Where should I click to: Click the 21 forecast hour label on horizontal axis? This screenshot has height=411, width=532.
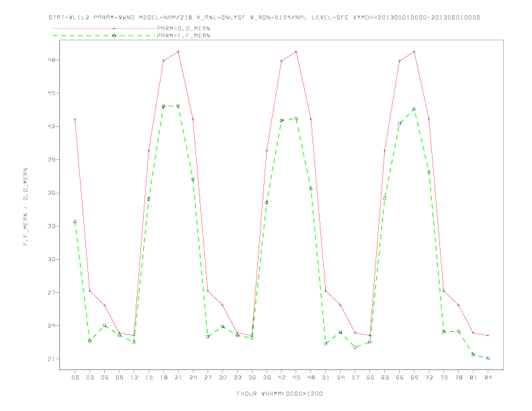coord(178,377)
